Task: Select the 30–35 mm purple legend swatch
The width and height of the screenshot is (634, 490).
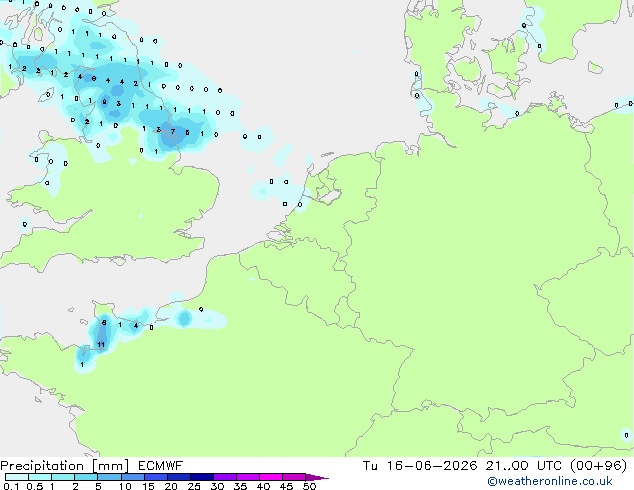Action: click(225, 477)
